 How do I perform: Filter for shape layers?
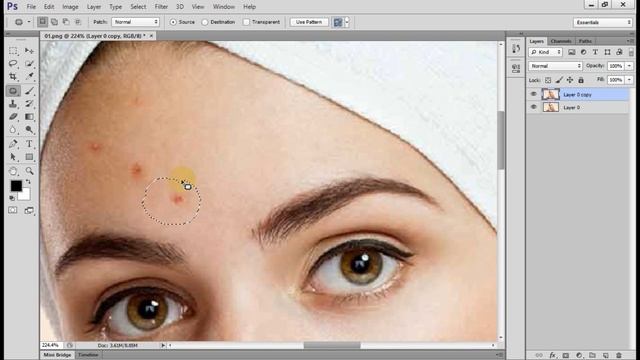tap(607, 52)
